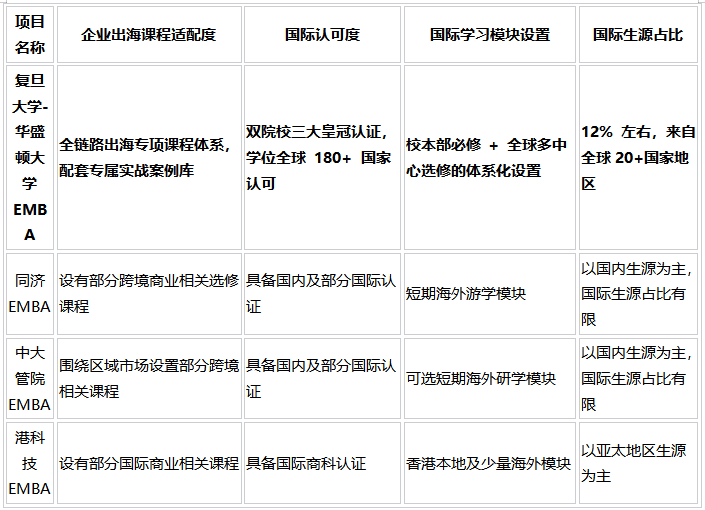
Task: Select cell '全链路出海专项课程体系，配套专属实战案例库'
Action: point(149,157)
